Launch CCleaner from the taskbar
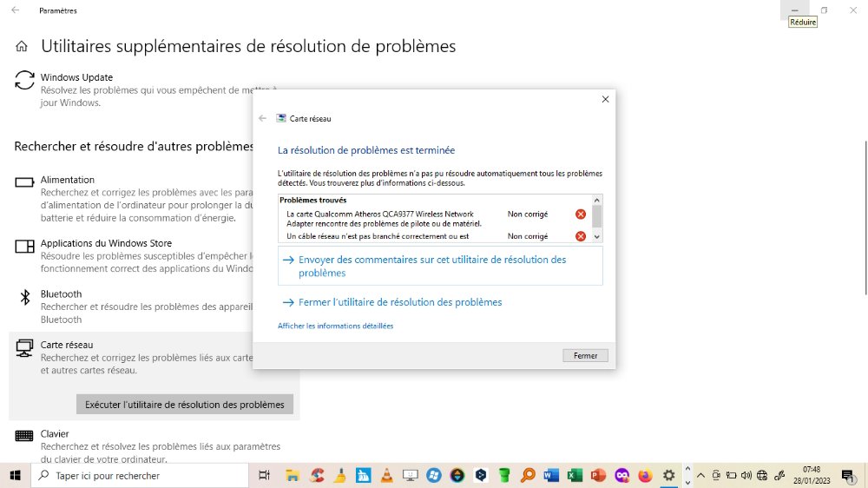 tap(317, 475)
